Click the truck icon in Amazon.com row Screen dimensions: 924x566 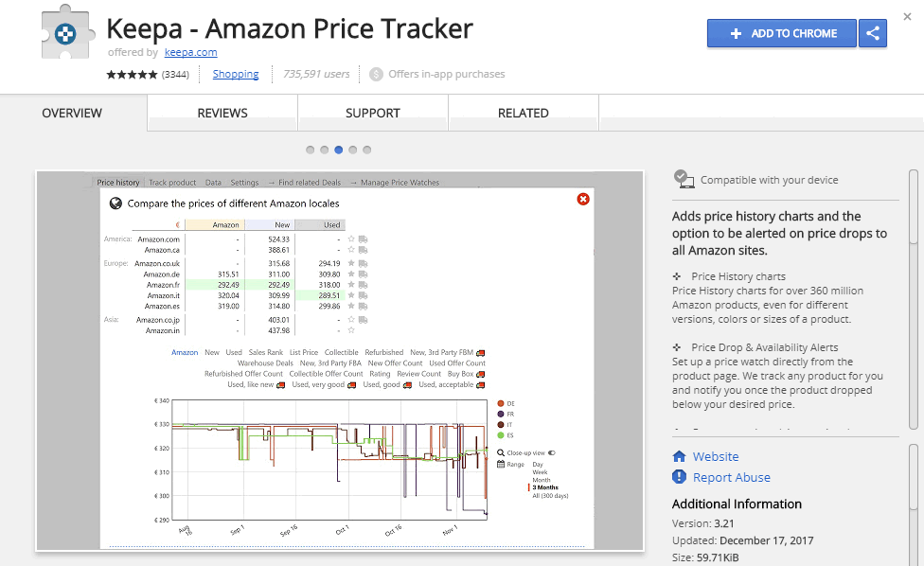[x=363, y=239]
